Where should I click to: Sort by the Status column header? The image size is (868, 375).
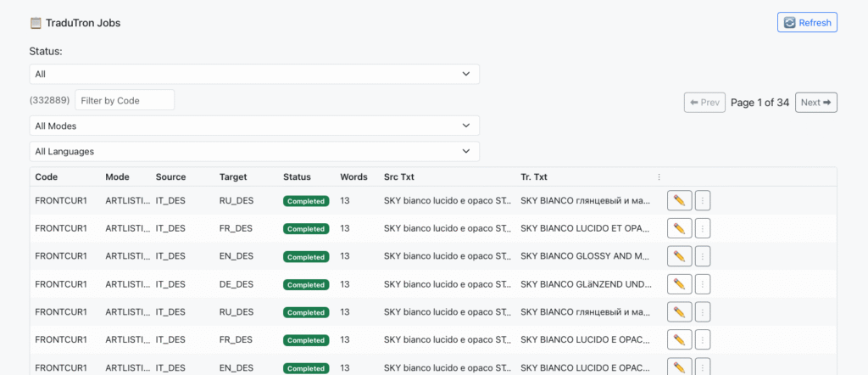297,177
